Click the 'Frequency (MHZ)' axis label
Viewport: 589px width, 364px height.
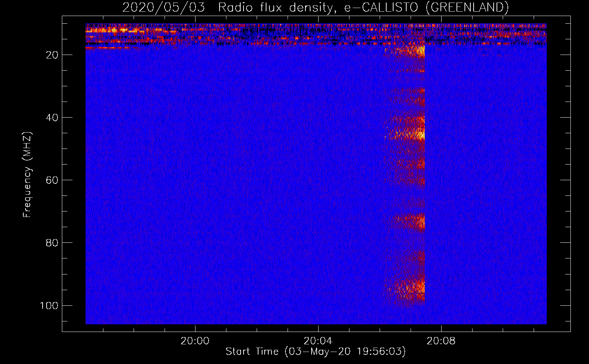27,175
